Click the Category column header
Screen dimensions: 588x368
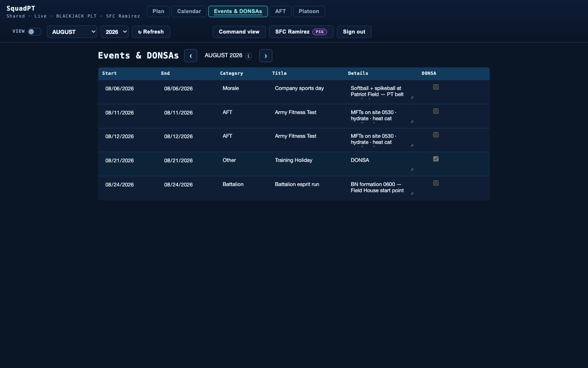[x=232, y=74]
